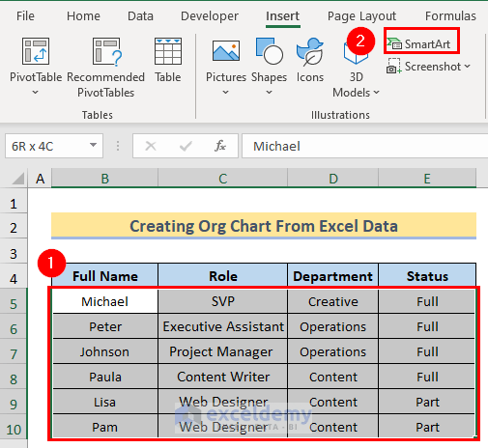
Task: Select the 'Part' status cell in Lisa's row
Action: click(427, 402)
